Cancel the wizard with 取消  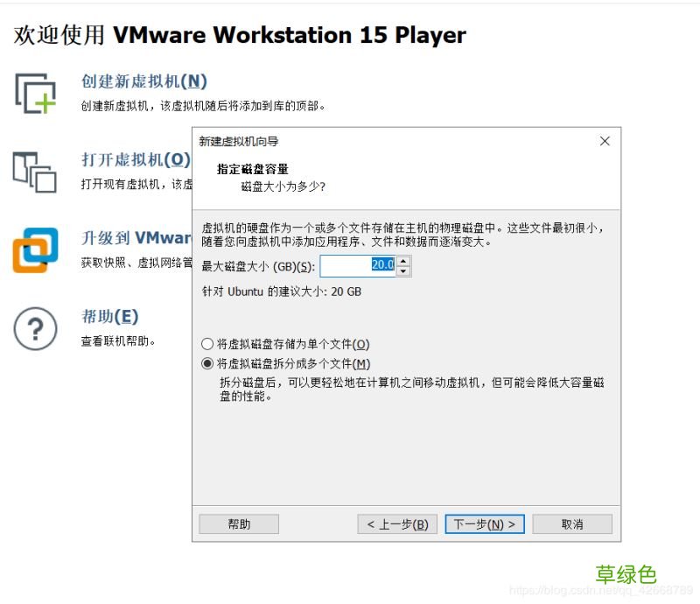572,524
